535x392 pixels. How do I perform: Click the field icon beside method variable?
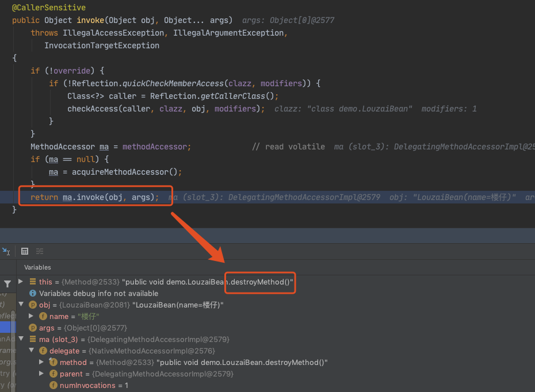[x=54, y=362]
